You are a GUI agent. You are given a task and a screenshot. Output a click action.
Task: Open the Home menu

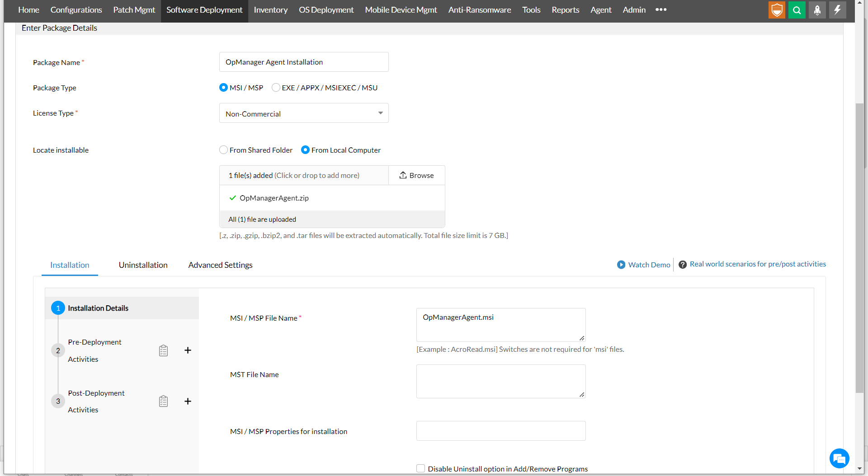point(28,10)
